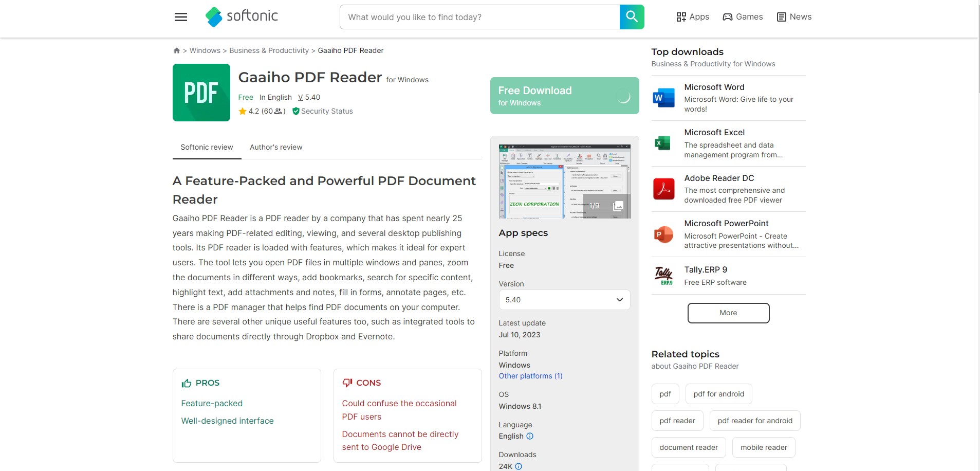Screen dimensions: 980x471
Task: Click the PROS thumbs-up icon
Action: pyautogui.click(x=187, y=383)
